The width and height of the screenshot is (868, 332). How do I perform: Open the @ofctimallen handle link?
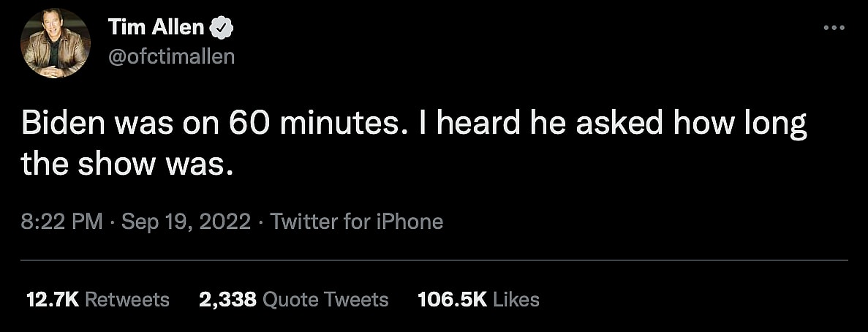pos(172,56)
